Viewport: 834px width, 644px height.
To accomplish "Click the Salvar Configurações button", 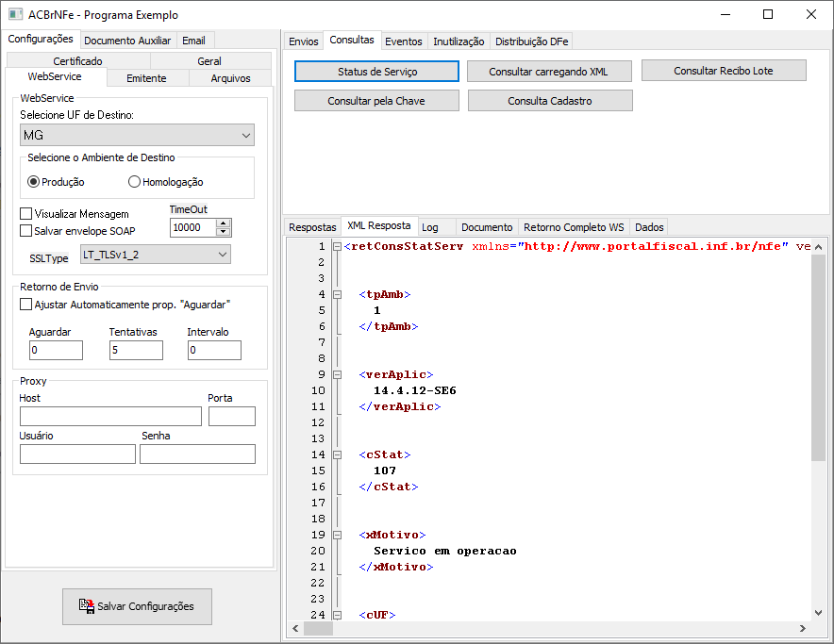I will pos(137,606).
